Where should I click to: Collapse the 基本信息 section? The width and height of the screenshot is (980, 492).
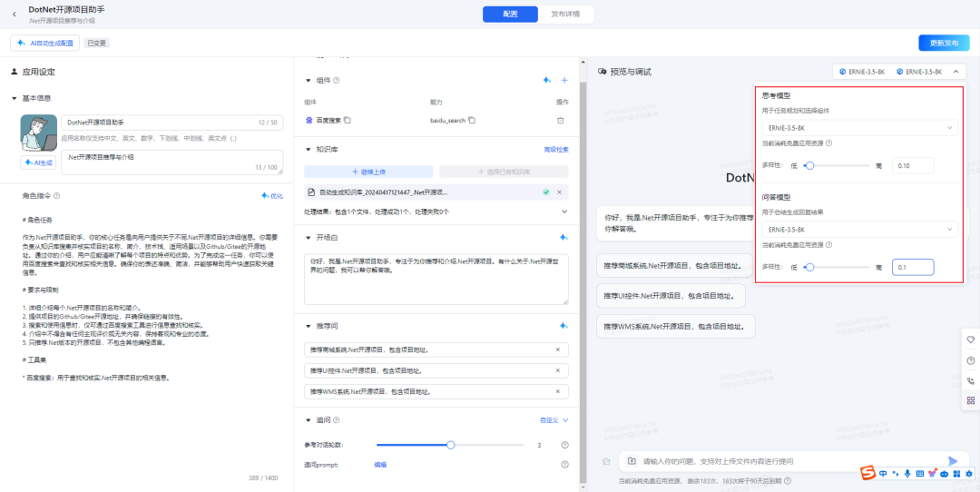click(14, 98)
